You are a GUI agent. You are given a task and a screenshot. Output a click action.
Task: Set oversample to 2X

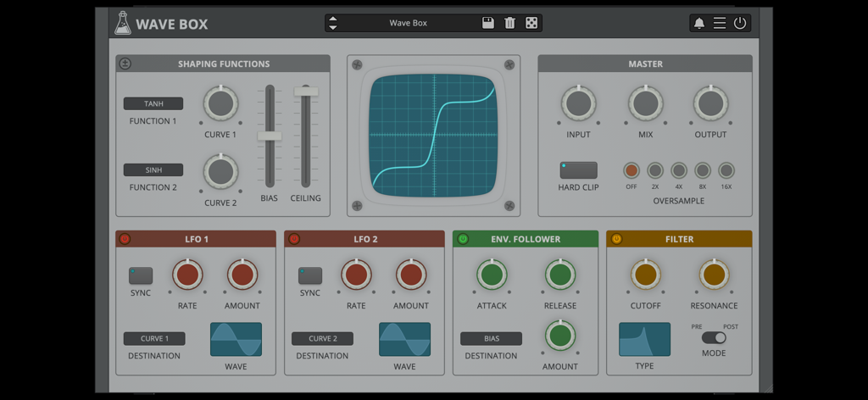655,170
